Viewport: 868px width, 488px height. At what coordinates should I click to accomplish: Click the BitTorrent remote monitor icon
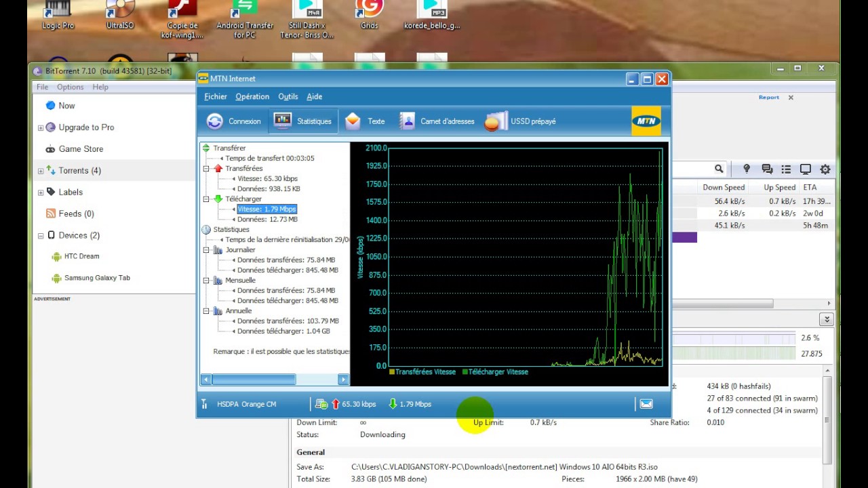(x=806, y=169)
